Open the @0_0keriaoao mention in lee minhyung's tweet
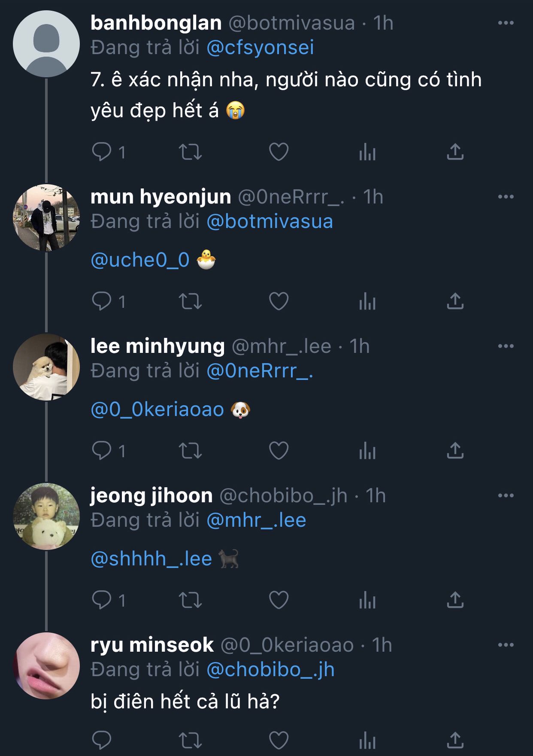This screenshot has width=533, height=756. click(157, 410)
